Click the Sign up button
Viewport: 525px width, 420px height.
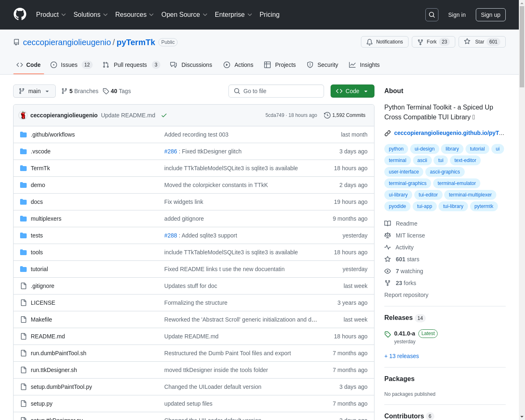coord(491,15)
